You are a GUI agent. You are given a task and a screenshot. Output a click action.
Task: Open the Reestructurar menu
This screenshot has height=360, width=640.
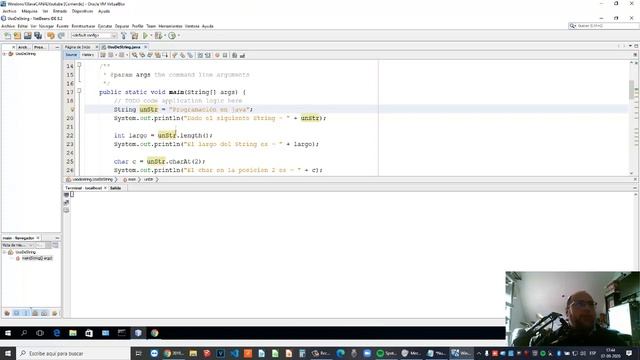coord(83,26)
